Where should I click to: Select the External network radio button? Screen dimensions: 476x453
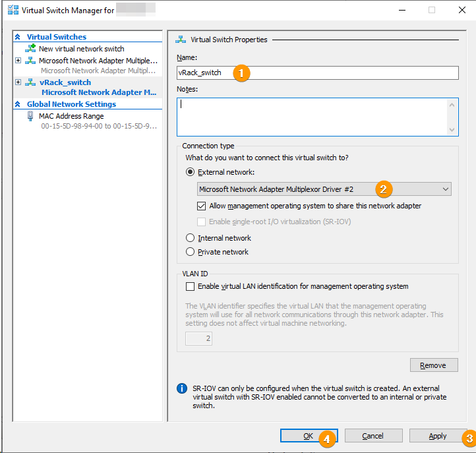click(x=190, y=172)
